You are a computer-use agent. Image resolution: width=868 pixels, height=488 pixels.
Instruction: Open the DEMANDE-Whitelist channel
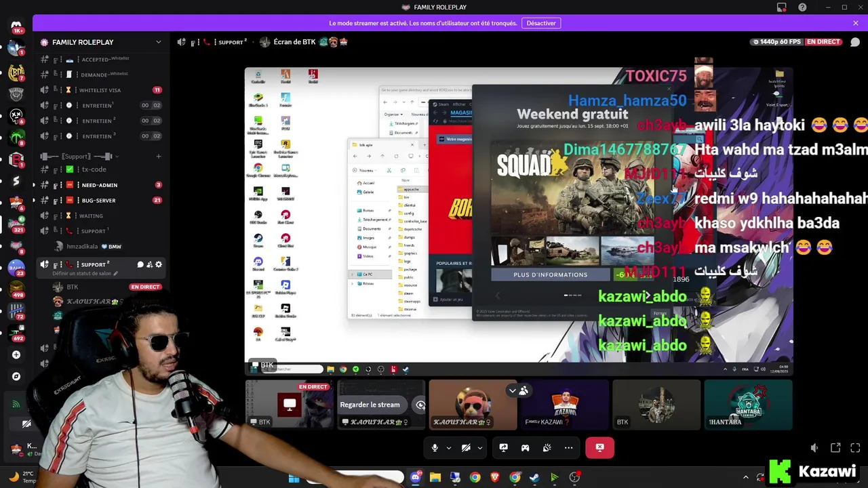[x=102, y=75]
